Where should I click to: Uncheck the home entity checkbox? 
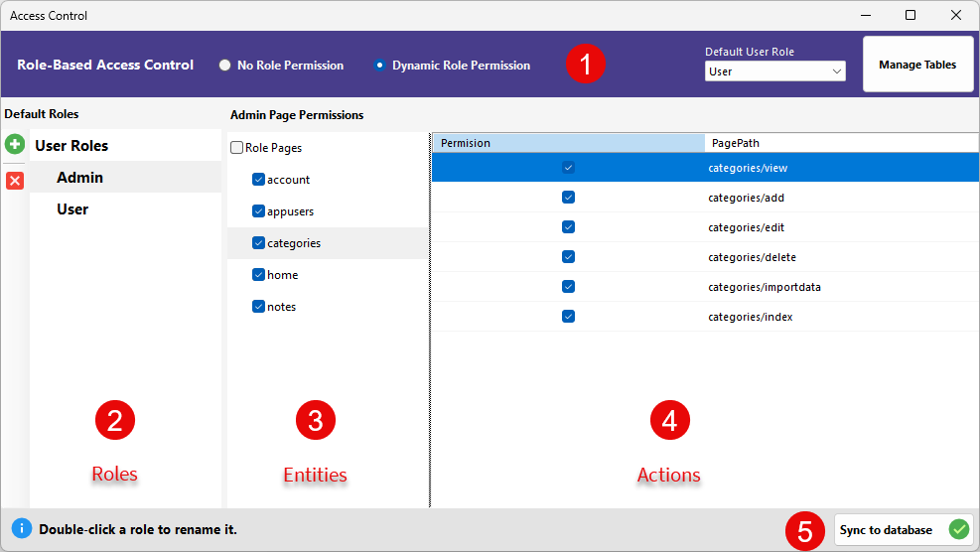click(x=259, y=274)
